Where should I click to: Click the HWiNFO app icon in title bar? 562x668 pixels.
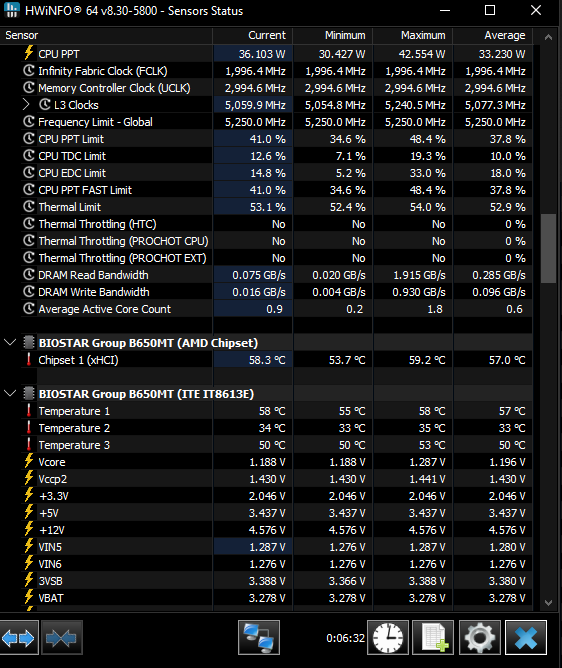coord(11,10)
